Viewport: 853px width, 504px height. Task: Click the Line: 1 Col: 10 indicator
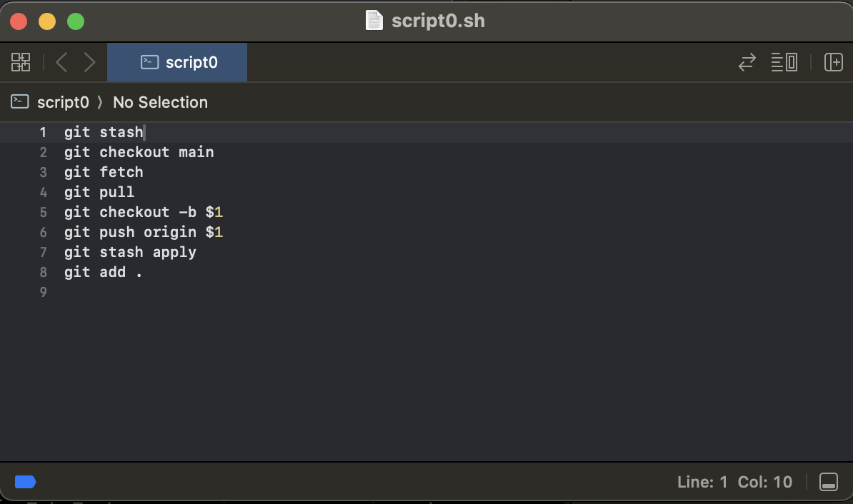point(734,482)
